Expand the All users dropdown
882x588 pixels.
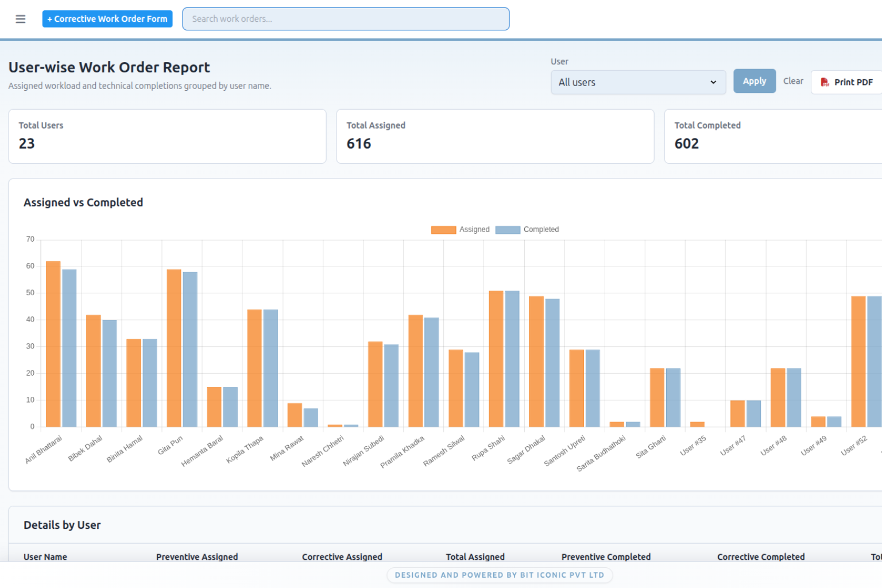(638, 82)
